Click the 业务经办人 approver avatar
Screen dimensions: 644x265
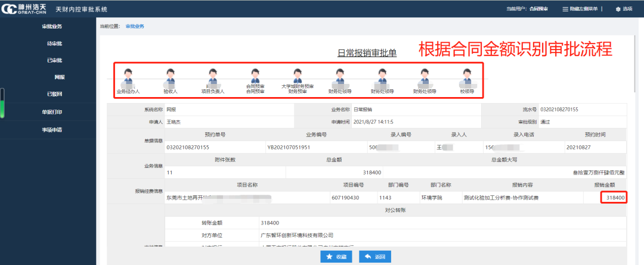(128, 76)
